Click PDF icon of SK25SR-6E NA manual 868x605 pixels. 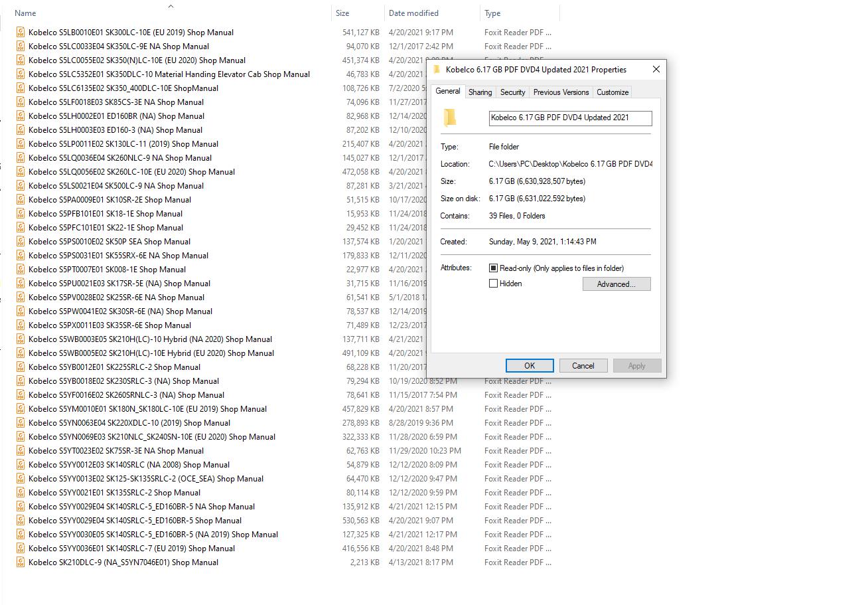coord(21,297)
